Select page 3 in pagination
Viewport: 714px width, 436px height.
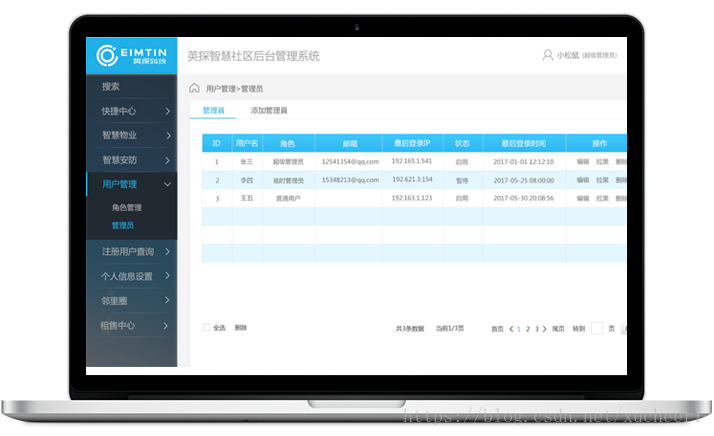pyautogui.click(x=537, y=328)
